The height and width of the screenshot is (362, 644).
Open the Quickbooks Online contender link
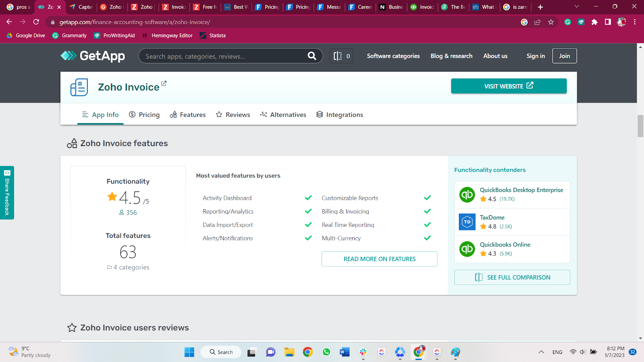click(x=505, y=245)
